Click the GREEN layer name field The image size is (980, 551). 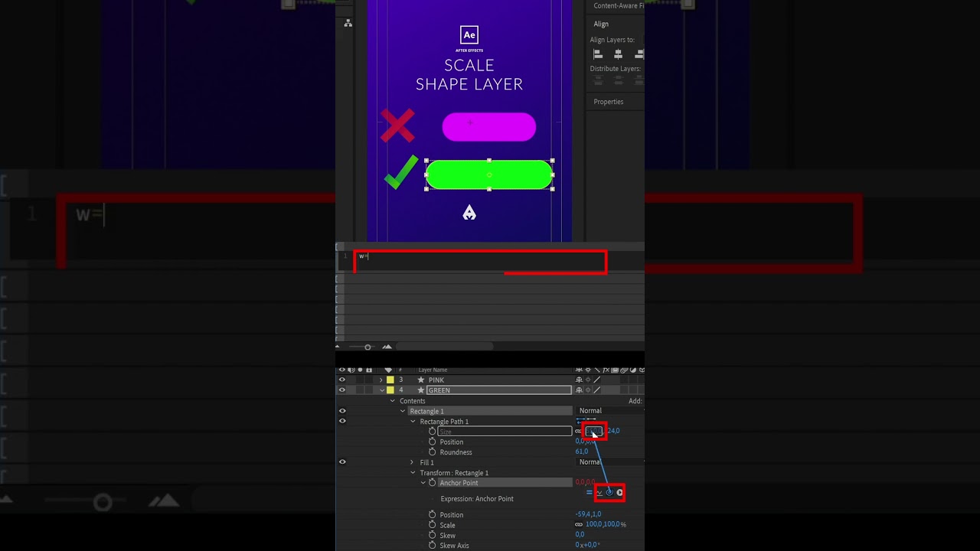coord(499,390)
